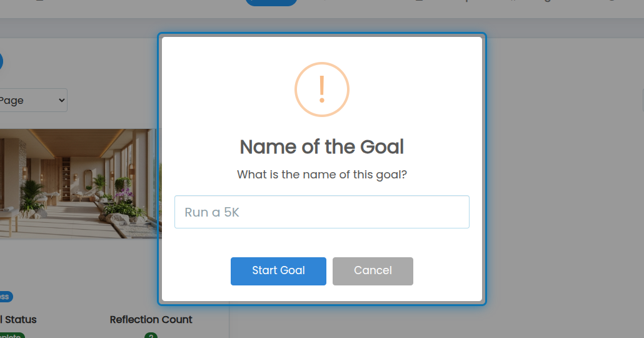Click the blue active tab pill at top

(271, 3)
